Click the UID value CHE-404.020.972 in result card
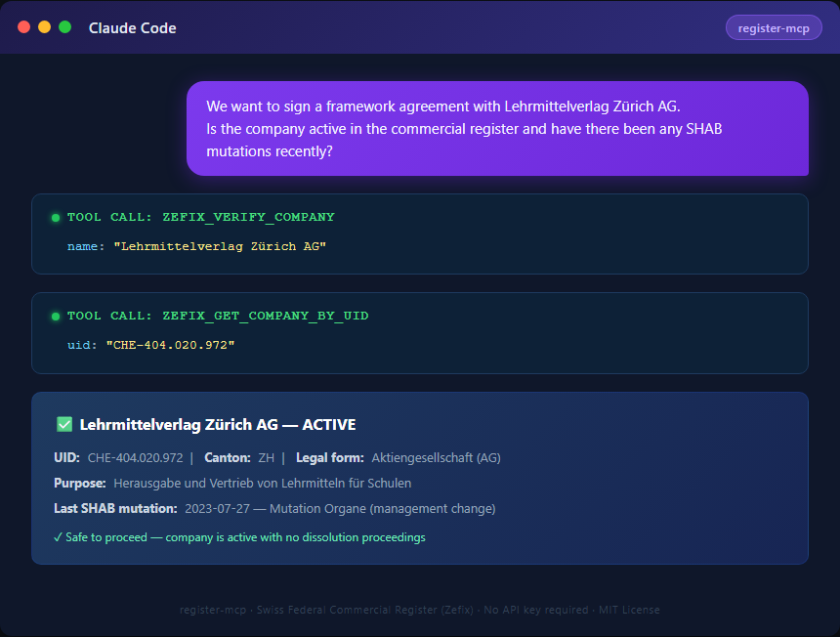This screenshot has height=637, width=840. 136,458
